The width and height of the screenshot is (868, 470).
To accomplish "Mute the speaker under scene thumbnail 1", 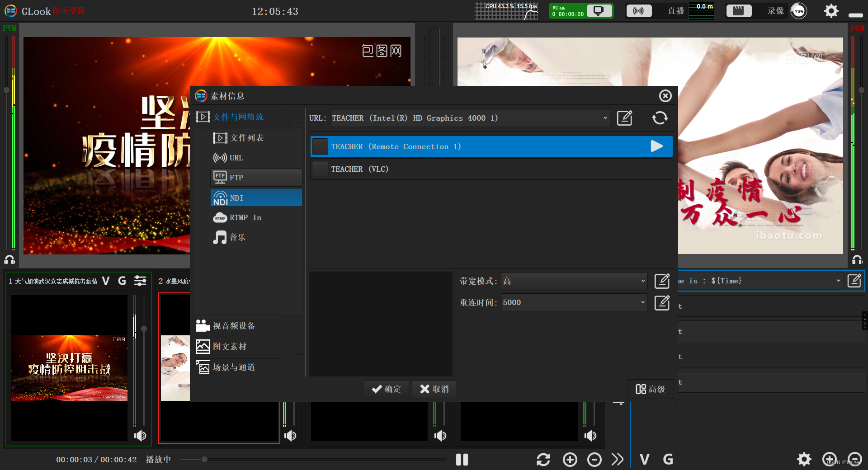I will 140,436.
